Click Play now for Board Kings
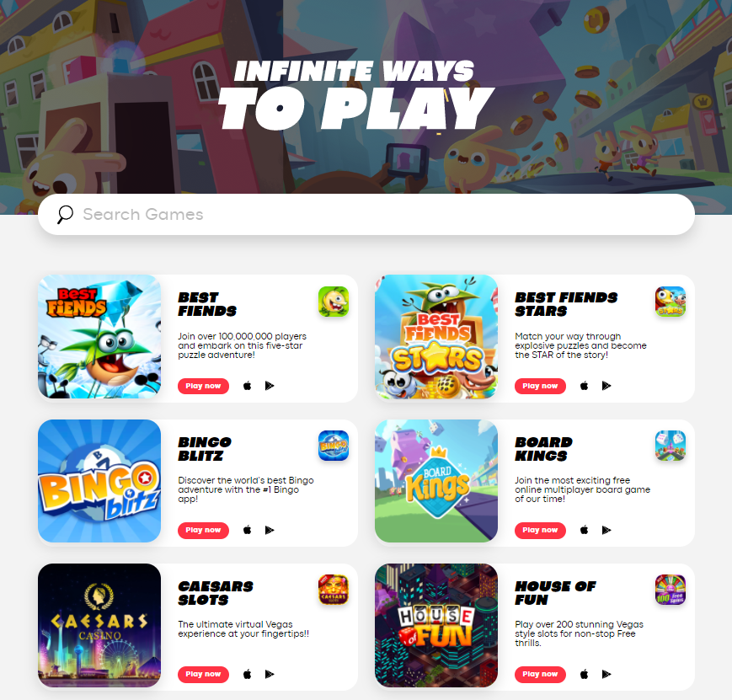This screenshot has width=732, height=700. (x=540, y=530)
